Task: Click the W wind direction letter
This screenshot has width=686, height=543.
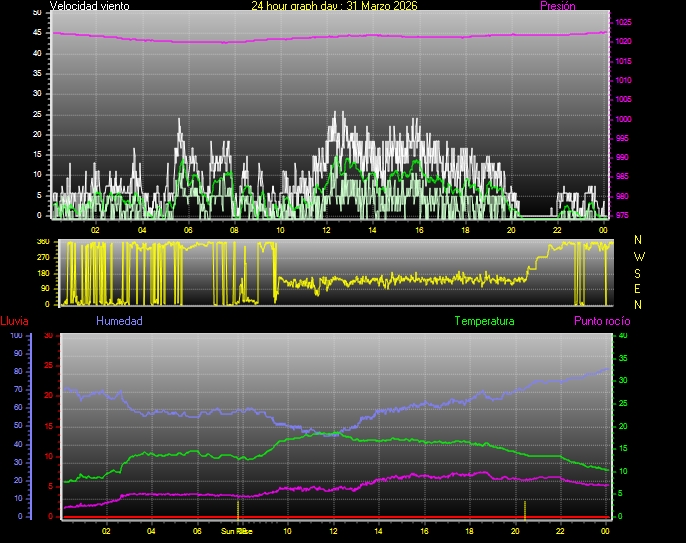Action: [639, 257]
